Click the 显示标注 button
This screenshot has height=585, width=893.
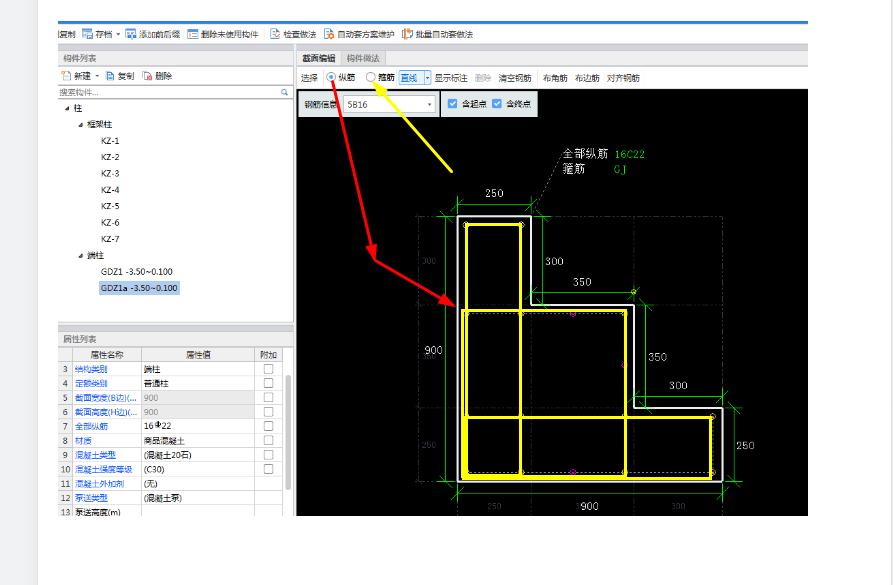click(450, 77)
